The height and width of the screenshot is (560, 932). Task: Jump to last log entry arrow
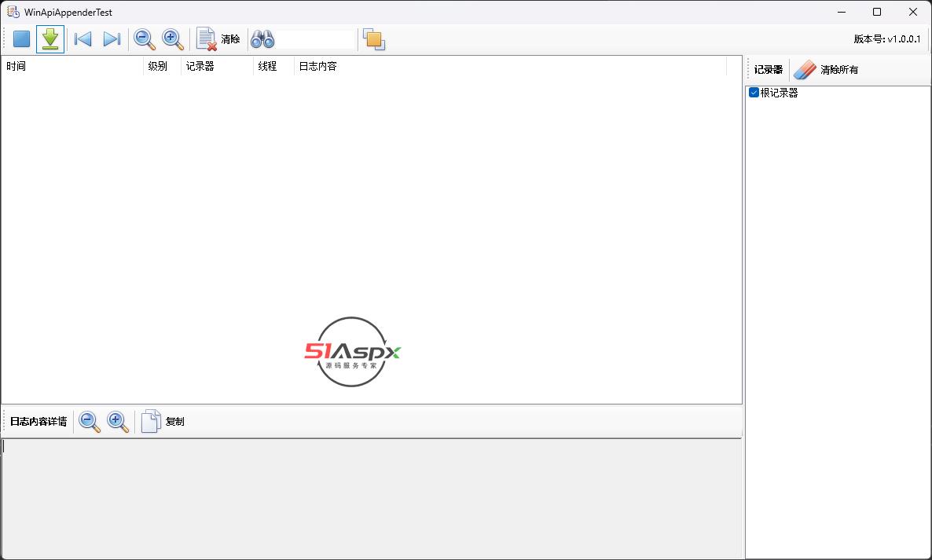[112, 39]
